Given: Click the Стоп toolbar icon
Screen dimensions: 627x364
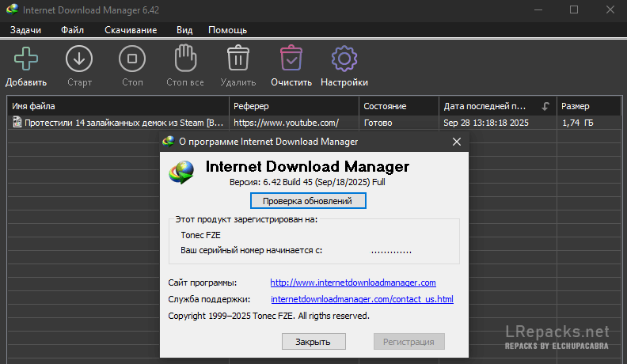Looking at the screenshot, I should [x=132, y=59].
